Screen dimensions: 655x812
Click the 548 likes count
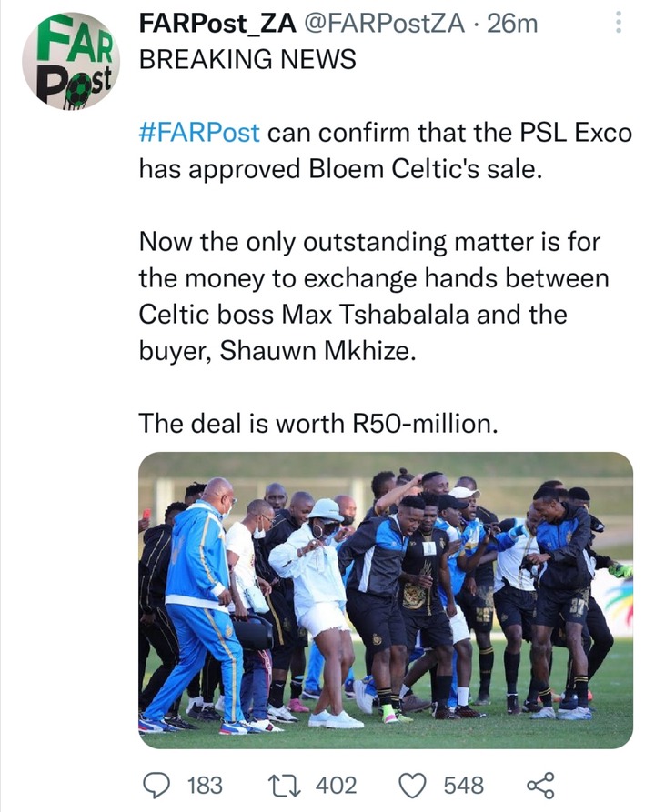click(x=464, y=785)
